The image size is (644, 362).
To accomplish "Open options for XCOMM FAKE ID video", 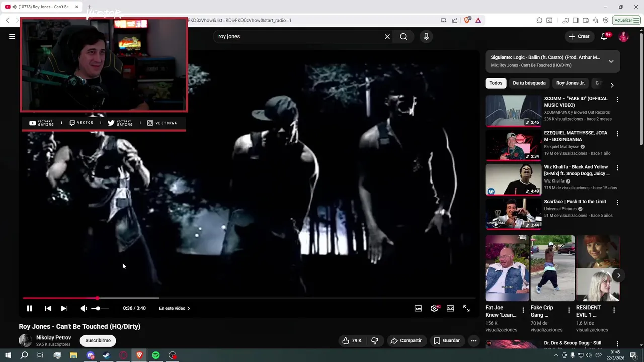I will pos(617,99).
